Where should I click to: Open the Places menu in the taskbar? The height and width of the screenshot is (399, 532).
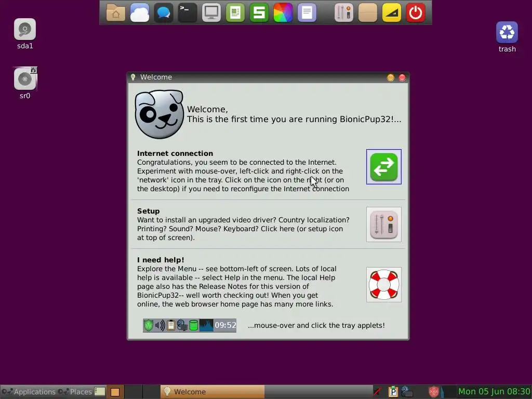[x=75, y=392]
